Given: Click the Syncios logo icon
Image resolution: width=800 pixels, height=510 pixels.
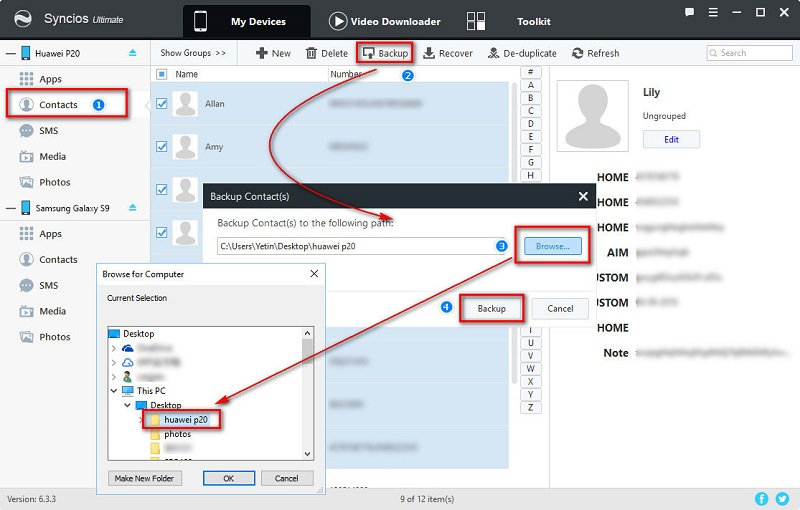Looking at the screenshot, I should tap(22, 19).
